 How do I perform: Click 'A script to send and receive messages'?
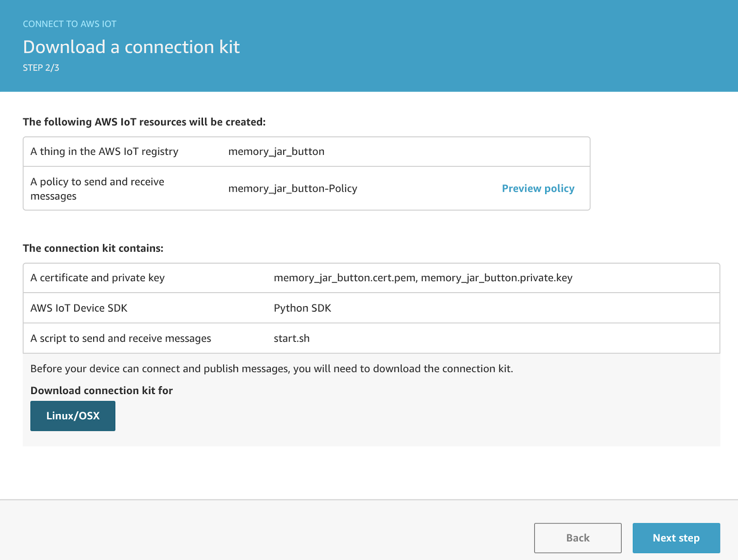click(121, 338)
